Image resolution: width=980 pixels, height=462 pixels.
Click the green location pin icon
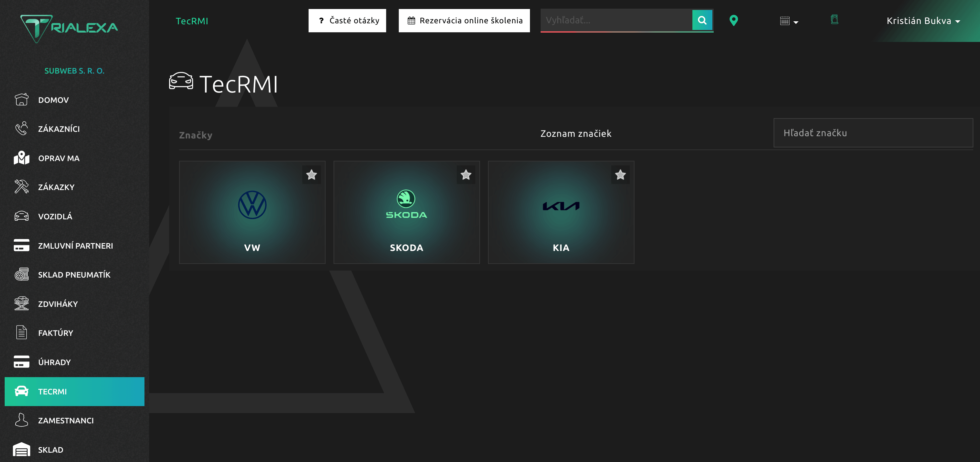(734, 21)
